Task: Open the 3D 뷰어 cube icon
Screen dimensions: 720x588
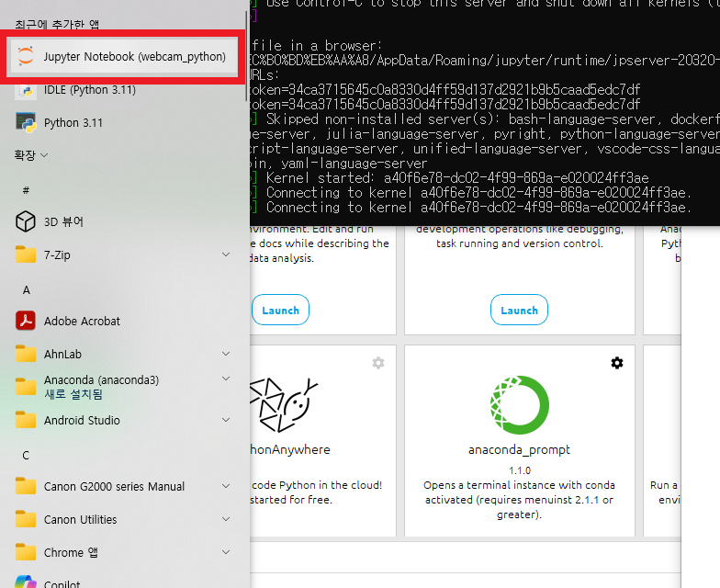Action: (x=26, y=222)
